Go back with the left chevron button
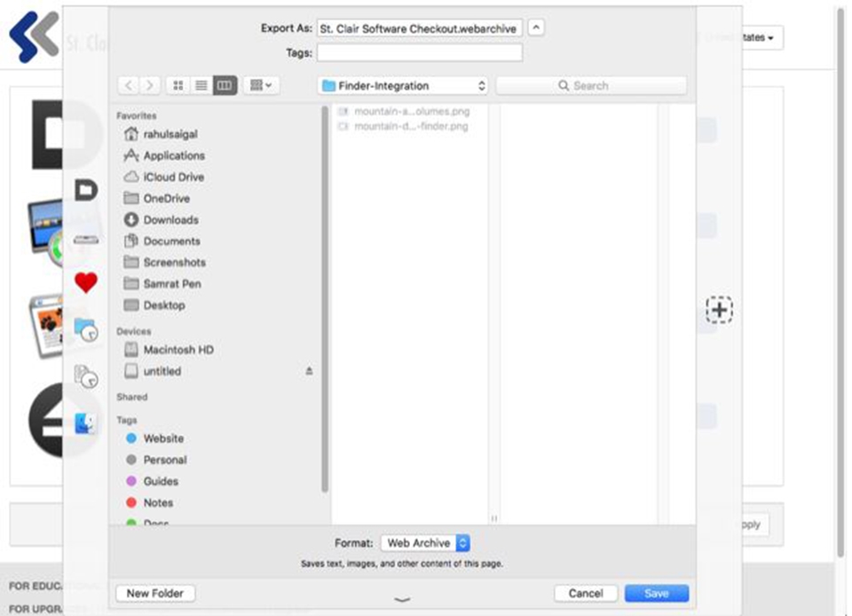Image resolution: width=852 pixels, height=616 pixels. pyautogui.click(x=129, y=85)
